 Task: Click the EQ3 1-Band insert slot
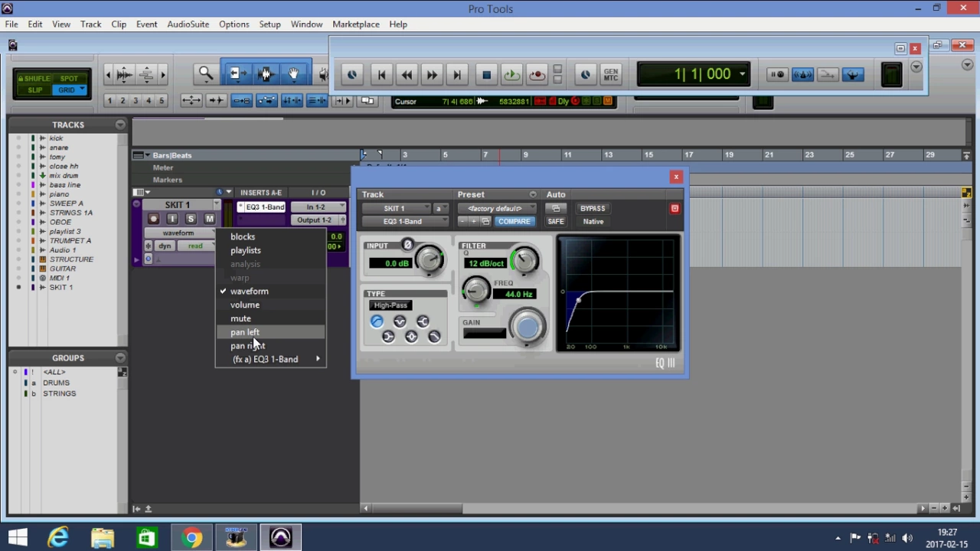click(x=262, y=207)
